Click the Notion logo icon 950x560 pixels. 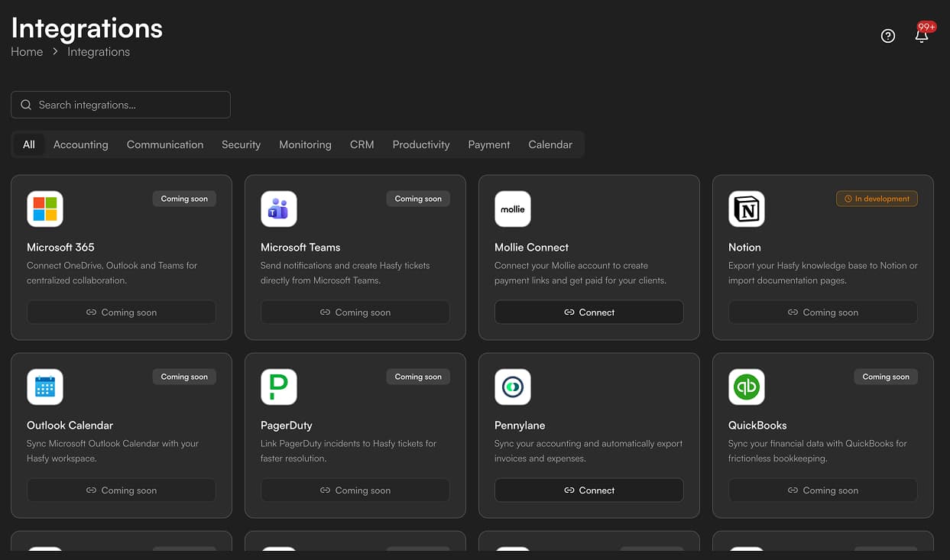[747, 209]
